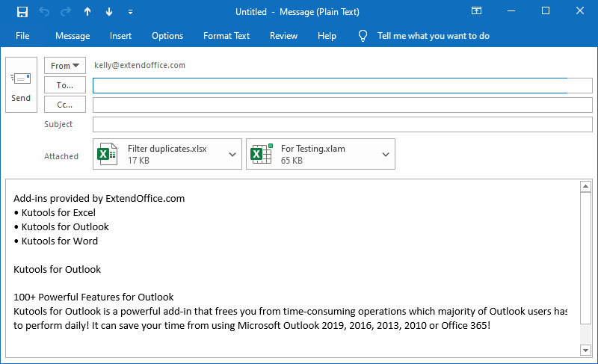Open the File menu
The image size is (598, 364).
[x=22, y=36]
